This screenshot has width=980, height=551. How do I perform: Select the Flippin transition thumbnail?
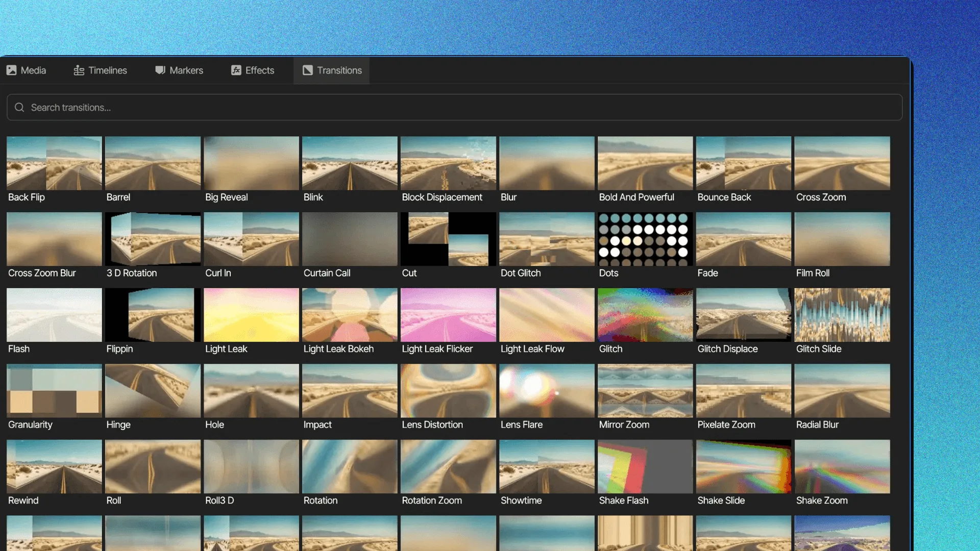(x=153, y=315)
